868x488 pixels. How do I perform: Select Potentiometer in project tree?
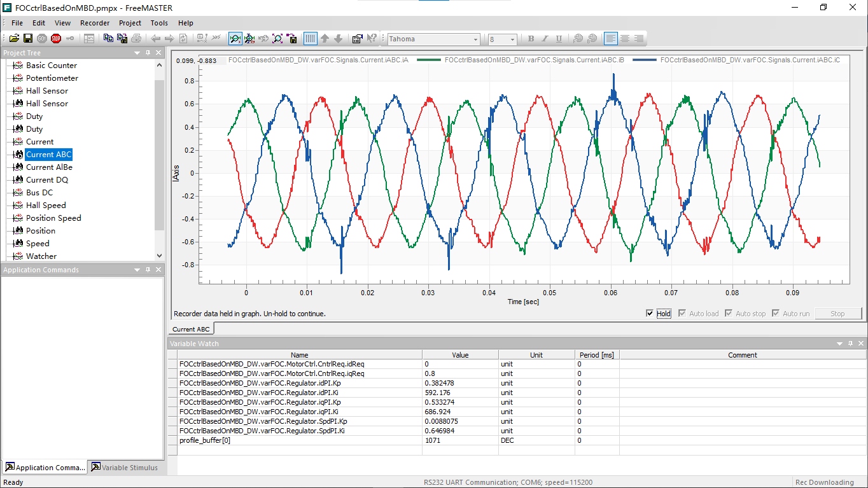(x=52, y=78)
